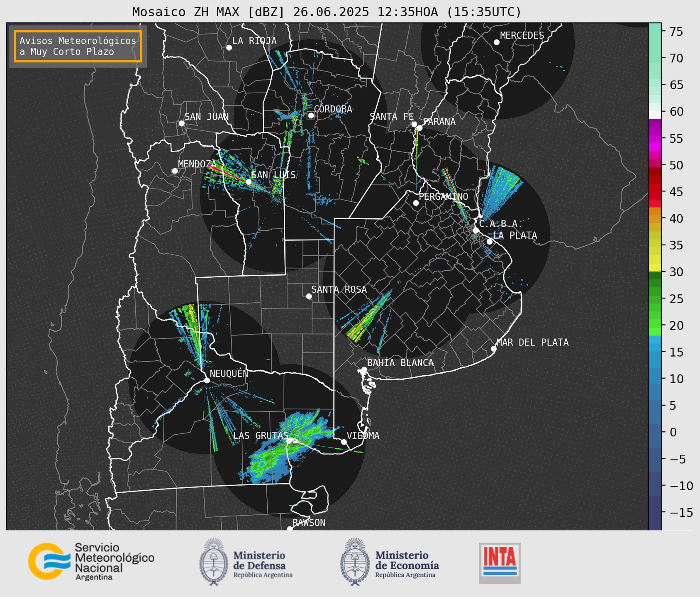This screenshot has height=597, width=700.
Task: Select the VIEDMA city marker
Action: 344,442
